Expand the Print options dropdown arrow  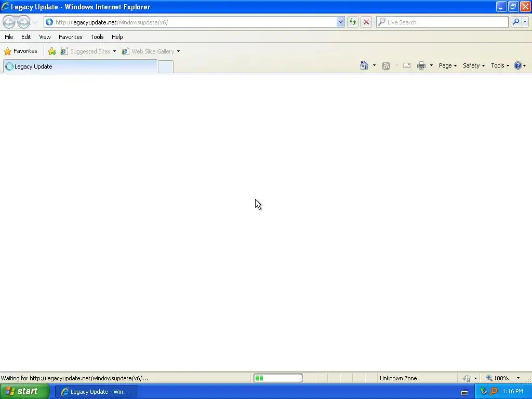[x=431, y=65]
